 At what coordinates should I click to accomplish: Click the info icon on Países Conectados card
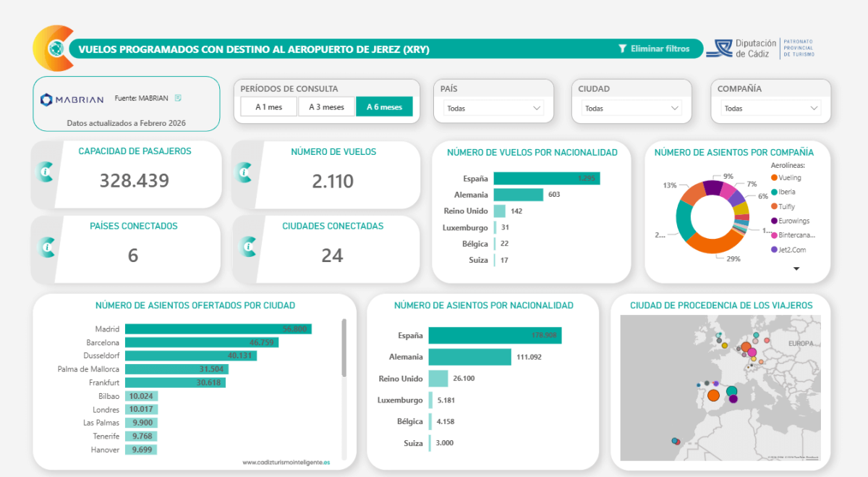[x=45, y=248]
